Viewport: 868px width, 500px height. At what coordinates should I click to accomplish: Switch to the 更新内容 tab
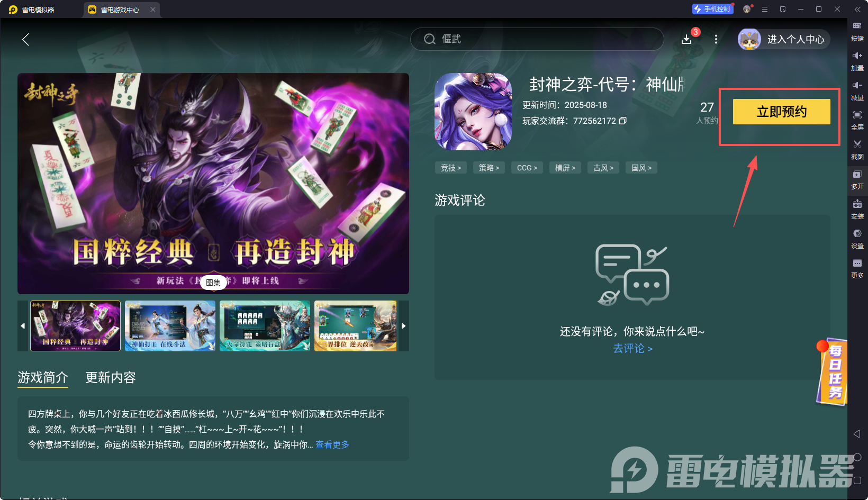[x=110, y=377]
